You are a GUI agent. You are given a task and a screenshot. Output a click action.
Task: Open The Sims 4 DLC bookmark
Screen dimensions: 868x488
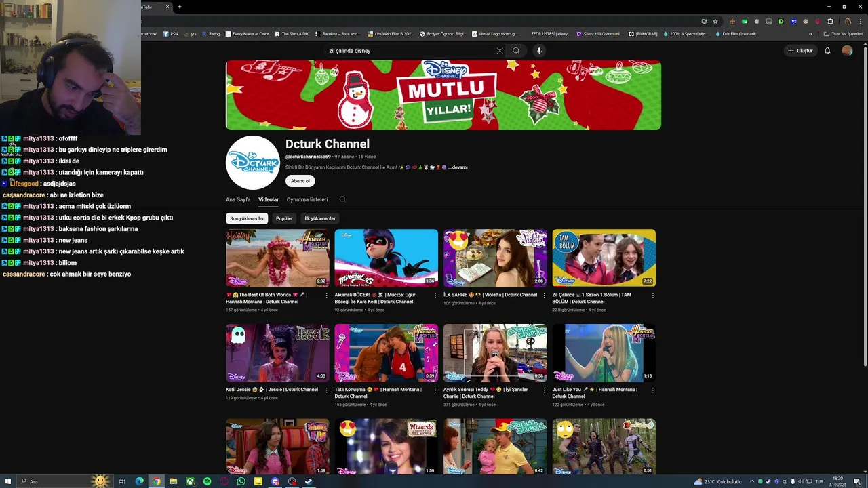[292, 33]
